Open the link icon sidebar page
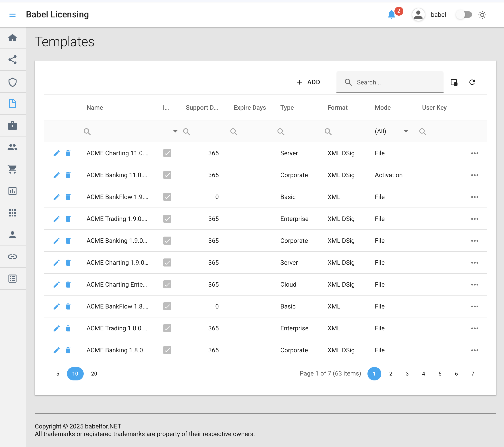 pos(12,257)
